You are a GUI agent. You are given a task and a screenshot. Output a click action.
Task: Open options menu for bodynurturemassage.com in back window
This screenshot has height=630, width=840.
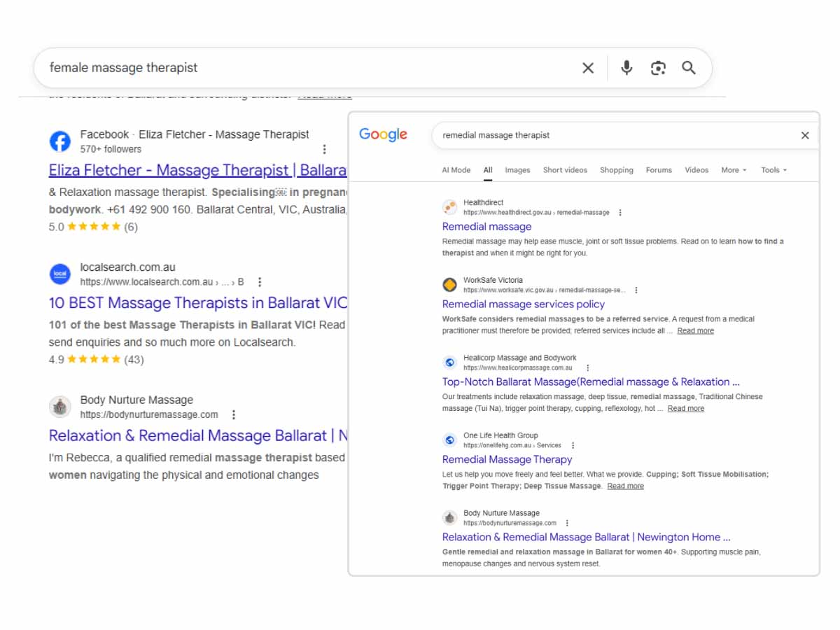[x=234, y=414]
